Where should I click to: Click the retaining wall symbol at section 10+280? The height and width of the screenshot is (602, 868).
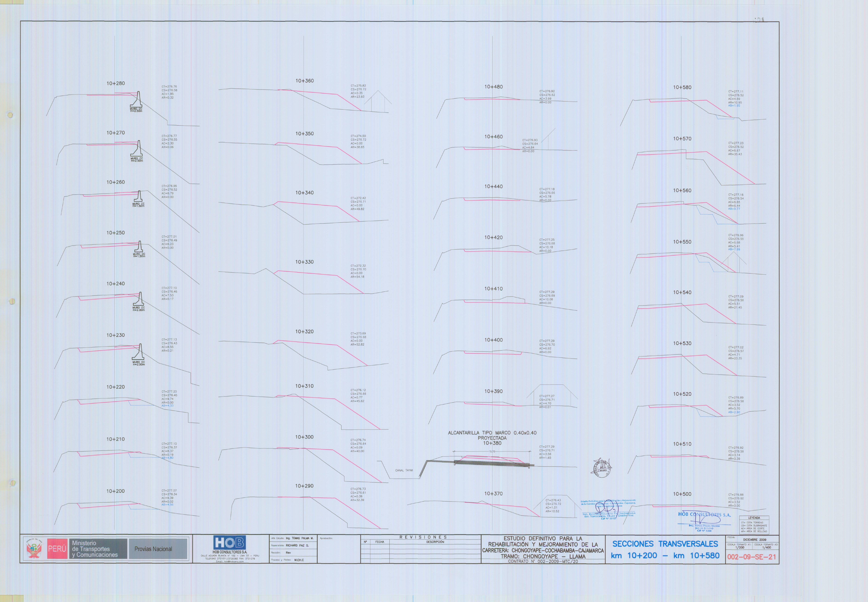pyautogui.click(x=136, y=100)
